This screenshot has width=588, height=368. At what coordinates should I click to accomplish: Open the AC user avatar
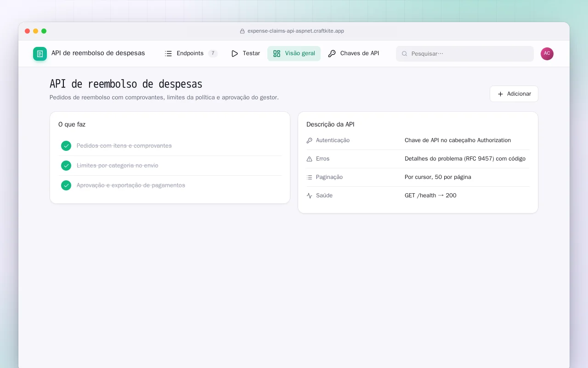pyautogui.click(x=547, y=54)
